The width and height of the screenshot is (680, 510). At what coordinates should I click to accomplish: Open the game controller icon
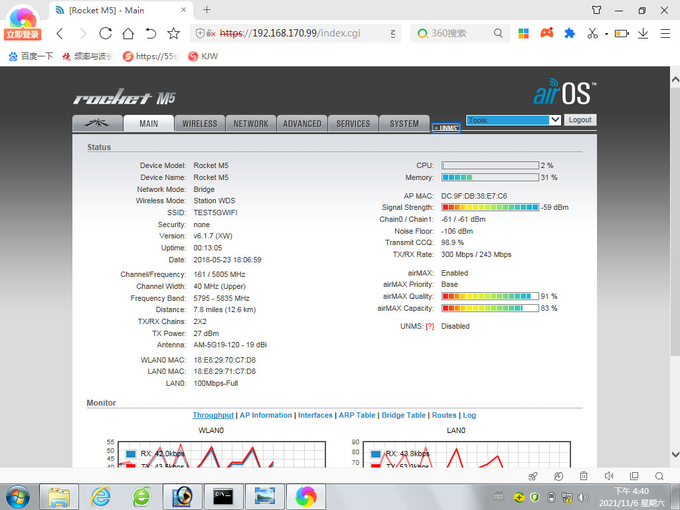[x=546, y=33]
